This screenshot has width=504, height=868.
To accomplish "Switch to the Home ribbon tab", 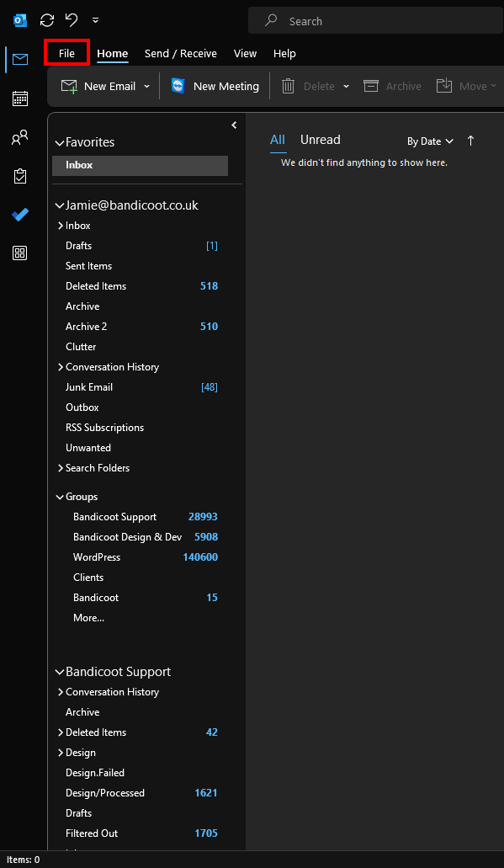I will [x=112, y=53].
